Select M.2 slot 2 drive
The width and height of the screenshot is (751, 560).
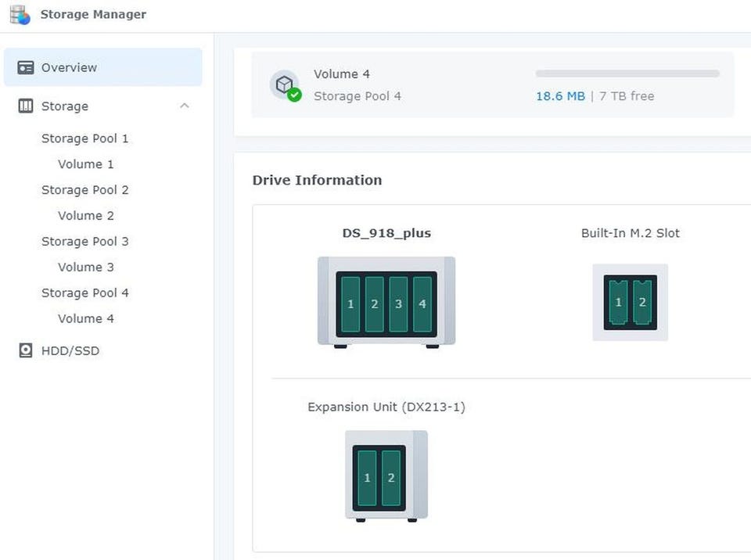coord(642,302)
